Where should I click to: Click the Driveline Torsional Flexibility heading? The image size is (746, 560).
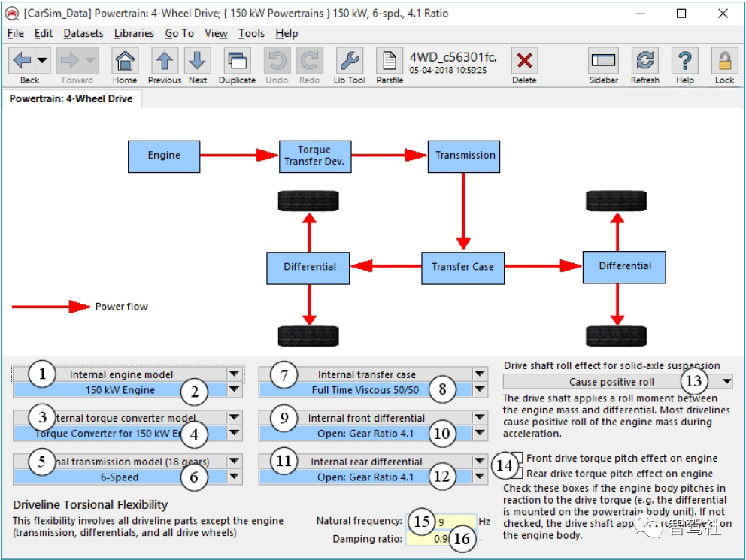(90, 504)
